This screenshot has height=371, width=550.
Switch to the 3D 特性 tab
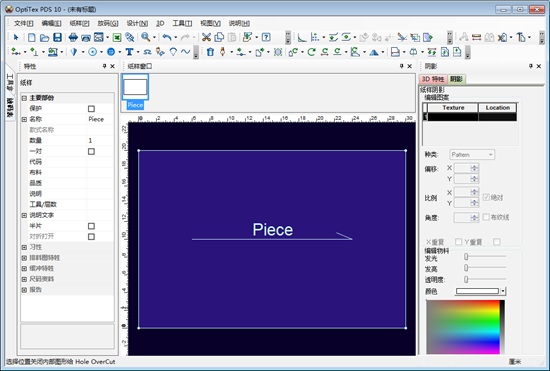[433, 79]
